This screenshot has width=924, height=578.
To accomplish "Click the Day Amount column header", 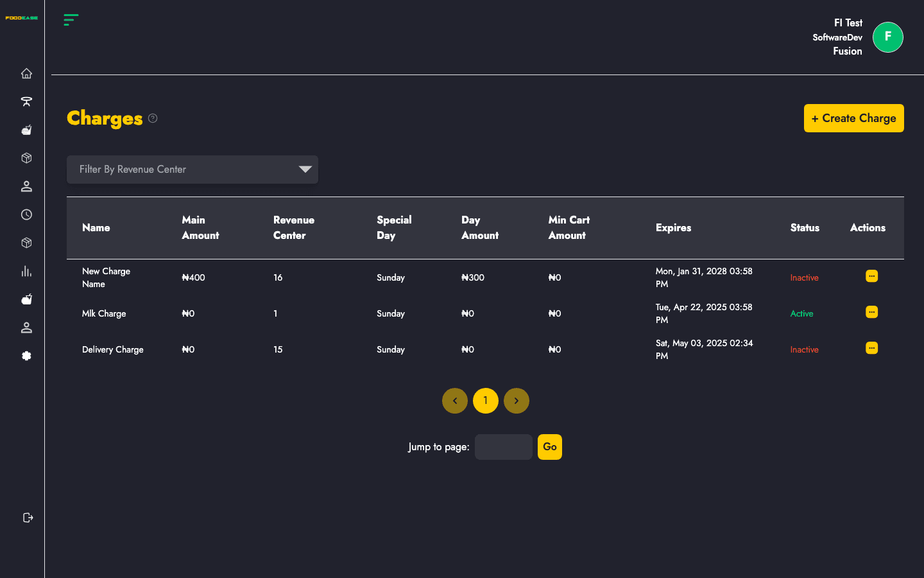I will [480, 228].
